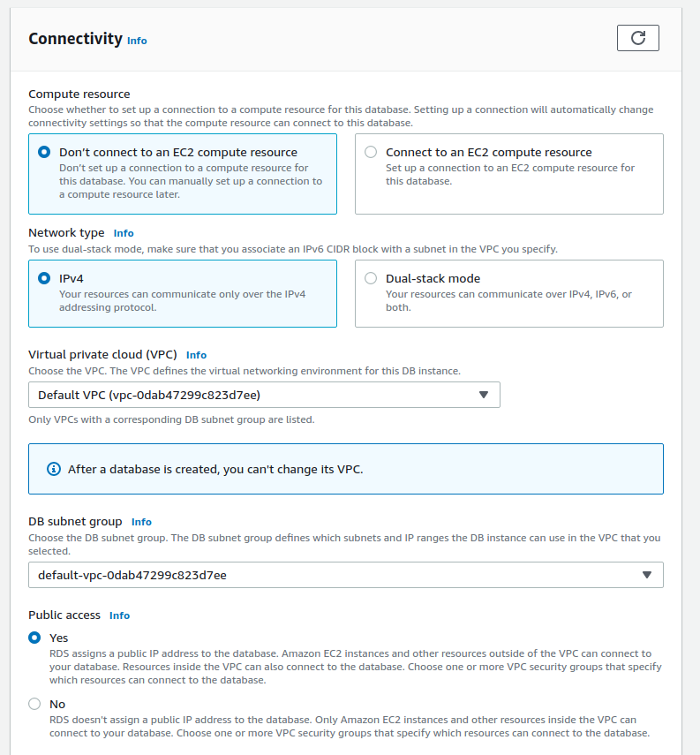Enable Dual-stack mode network type

click(371, 277)
